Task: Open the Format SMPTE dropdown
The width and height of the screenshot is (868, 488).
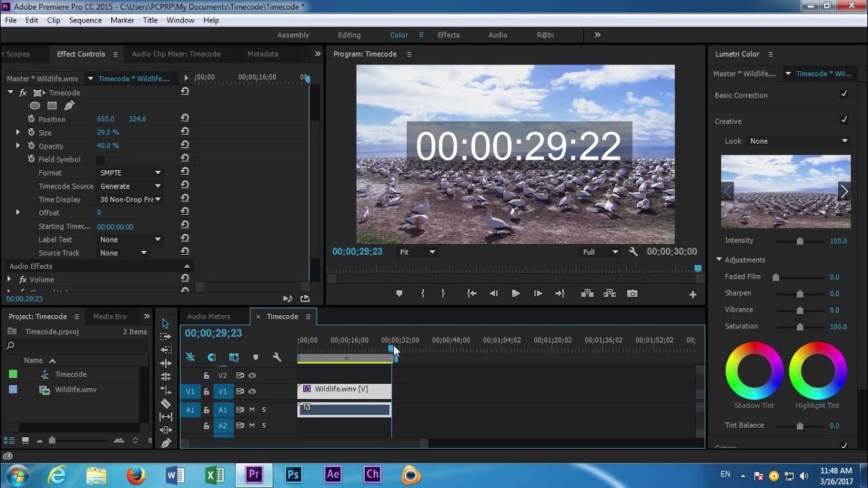Action: pyautogui.click(x=130, y=173)
